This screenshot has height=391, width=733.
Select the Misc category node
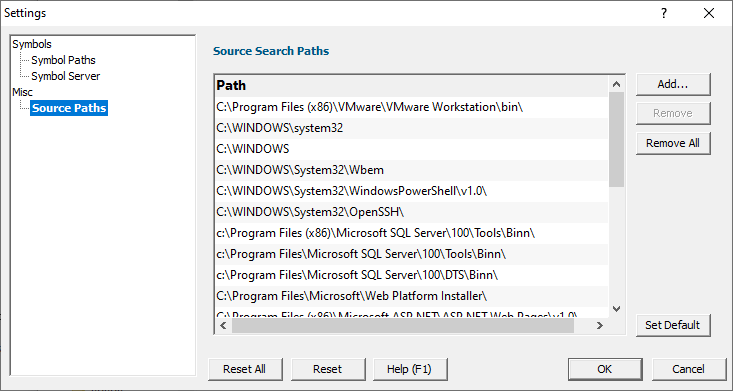coord(22,92)
